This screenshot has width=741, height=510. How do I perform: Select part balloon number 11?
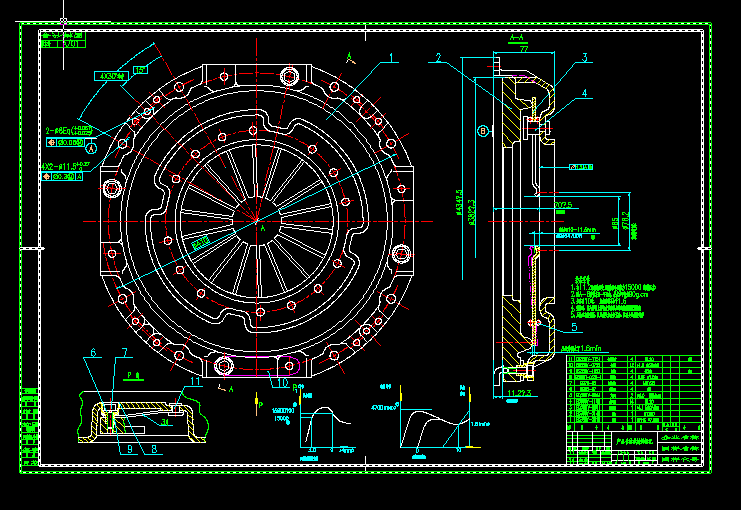tap(195, 381)
